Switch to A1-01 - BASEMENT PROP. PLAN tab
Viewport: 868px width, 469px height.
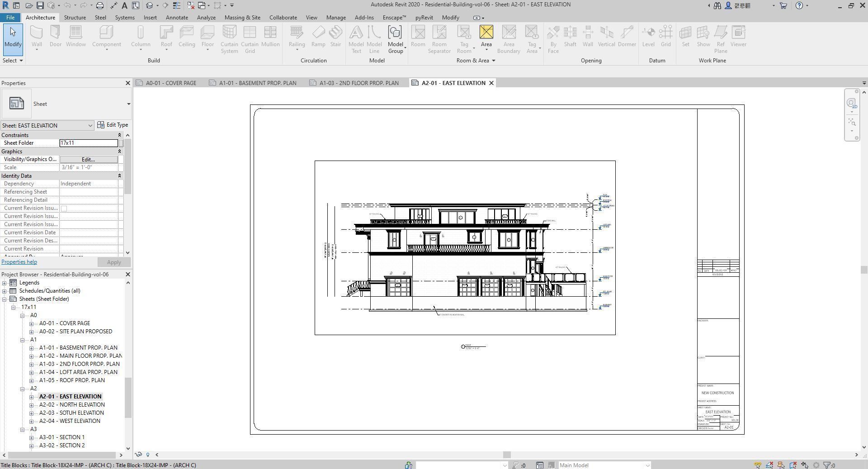point(253,83)
